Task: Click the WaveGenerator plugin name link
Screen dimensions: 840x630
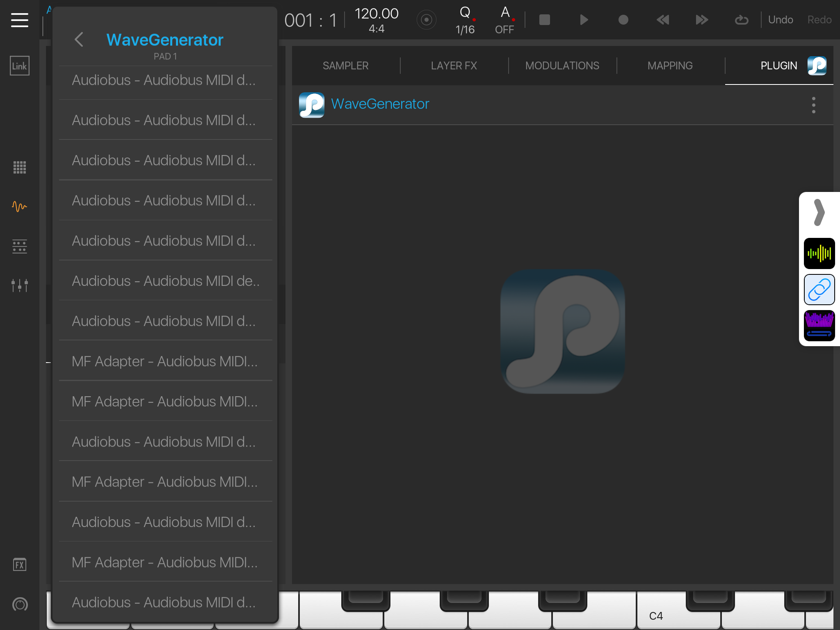Action: (380, 104)
